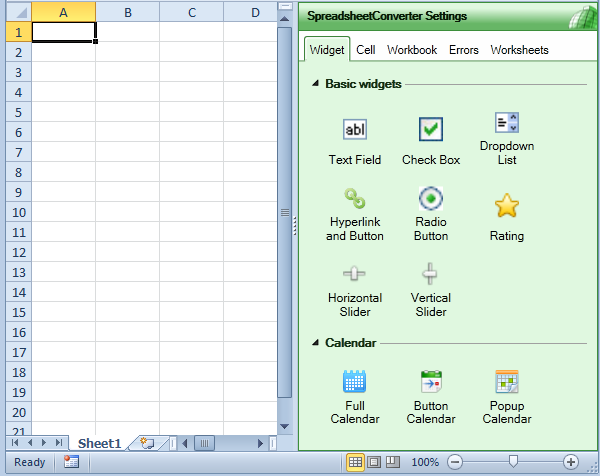Click the macro record icon in status bar

click(71, 462)
